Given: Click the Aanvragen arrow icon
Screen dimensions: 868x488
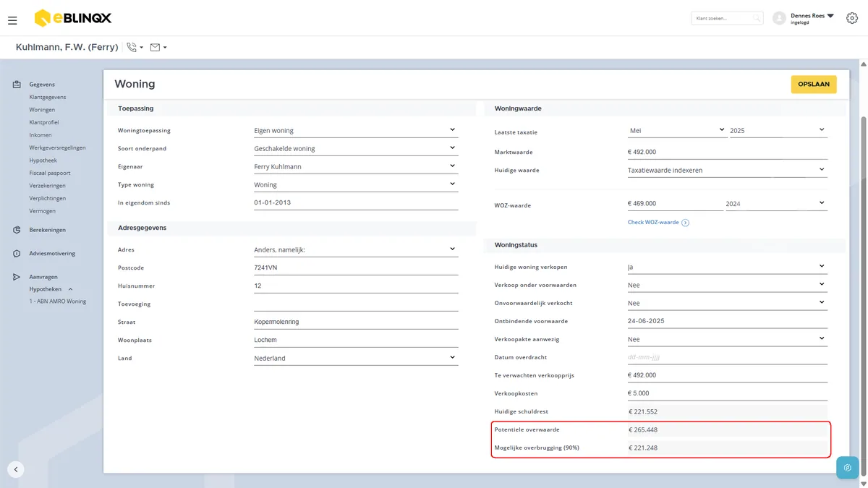Looking at the screenshot, I should point(17,277).
